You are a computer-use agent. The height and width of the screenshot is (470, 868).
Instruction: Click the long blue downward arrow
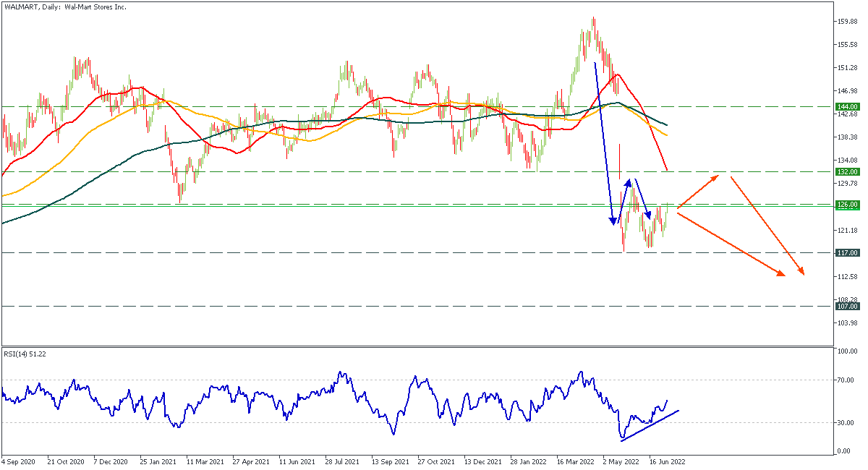coord(605,145)
